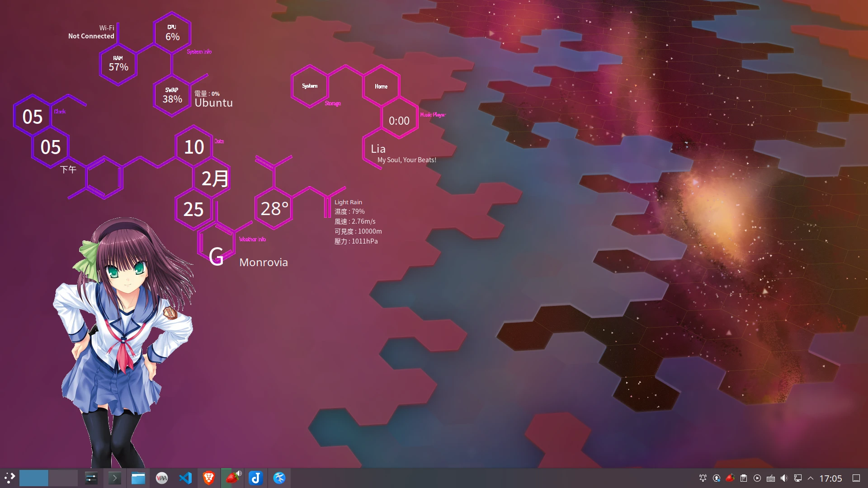Image resolution: width=868 pixels, height=488 pixels.
Task: Expand hidden system tray icons arrow
Action: click(x=811, y=478)
